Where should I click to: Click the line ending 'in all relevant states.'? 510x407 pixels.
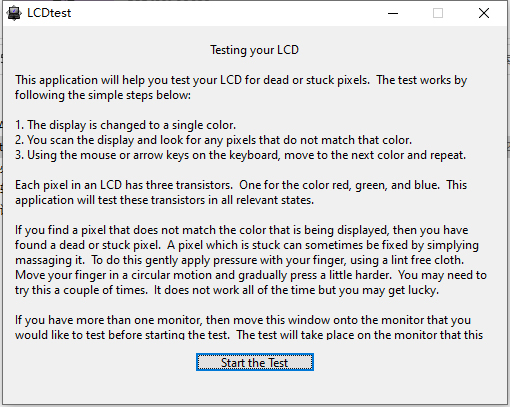point(164,200)
